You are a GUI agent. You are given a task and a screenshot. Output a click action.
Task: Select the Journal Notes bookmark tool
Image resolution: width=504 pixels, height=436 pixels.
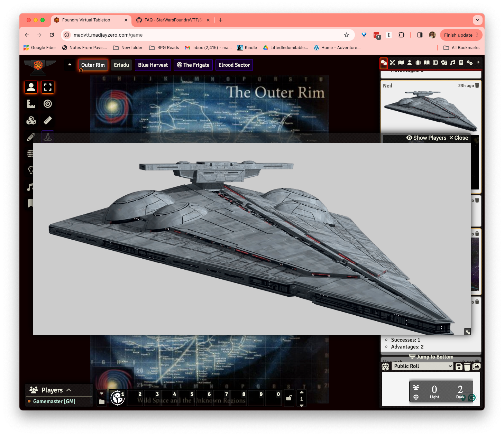tap(30, 203)
